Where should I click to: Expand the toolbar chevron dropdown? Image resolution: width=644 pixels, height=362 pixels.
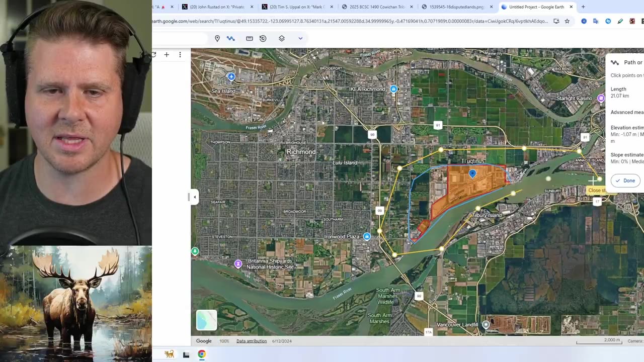tap(300, 39)
